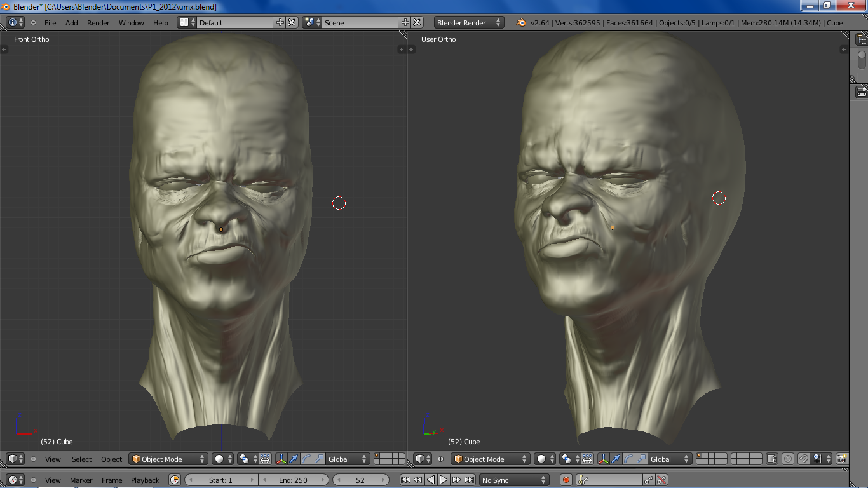This screenshot has width=868, height=488.
Task: Click the Select menu in left viewport header
Action: (81, 459)
